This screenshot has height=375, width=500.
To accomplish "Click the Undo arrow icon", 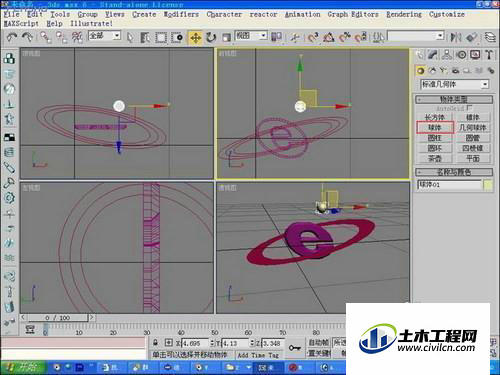I will pos(12,37).
